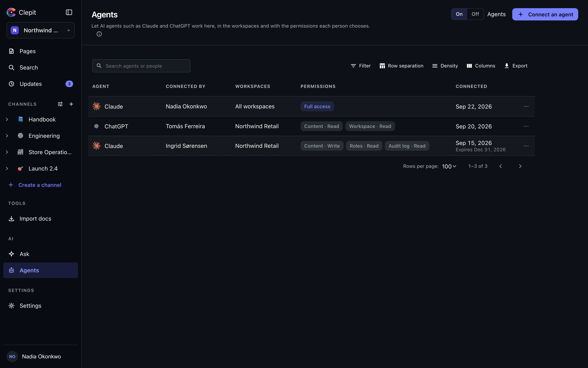Go to the previous page arrow
Screen dimensions: 588x368
(x=501, y=166)
